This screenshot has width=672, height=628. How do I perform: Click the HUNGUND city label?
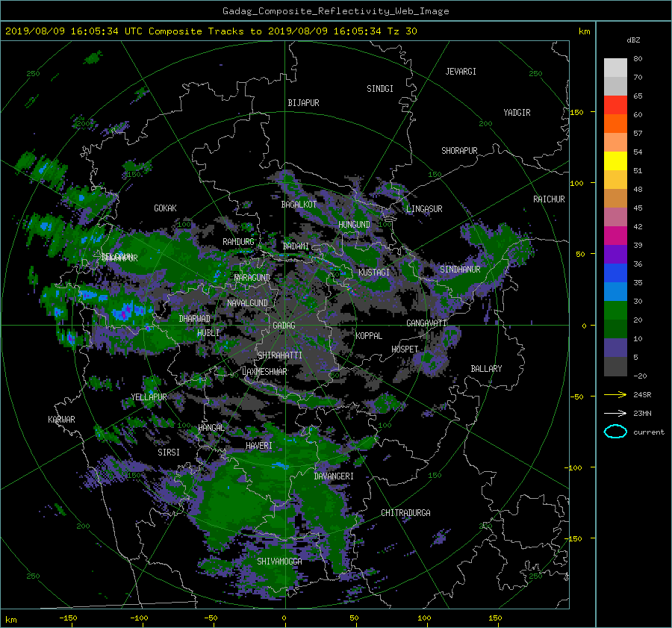click(354, 225)
